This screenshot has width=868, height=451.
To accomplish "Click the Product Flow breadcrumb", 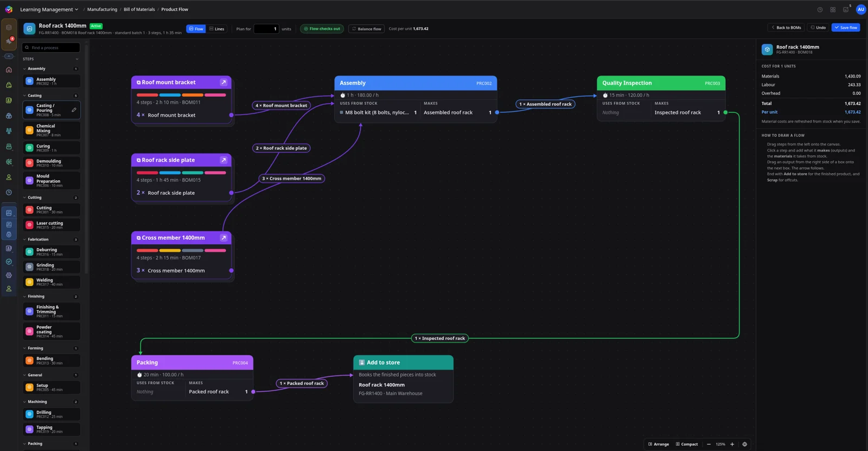I will pyautogui.click(x=175, y=9).
